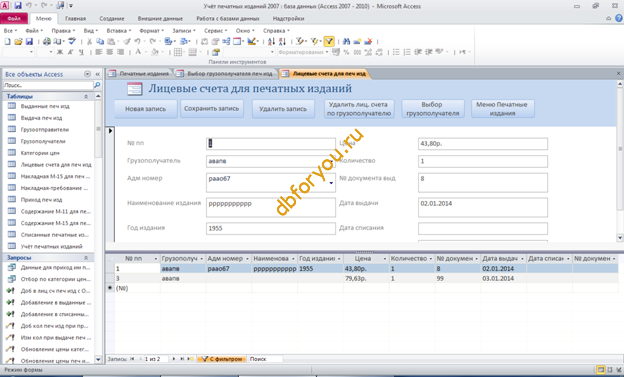Open the Сервис menu dropdown
624x377 pixels.
215,31
